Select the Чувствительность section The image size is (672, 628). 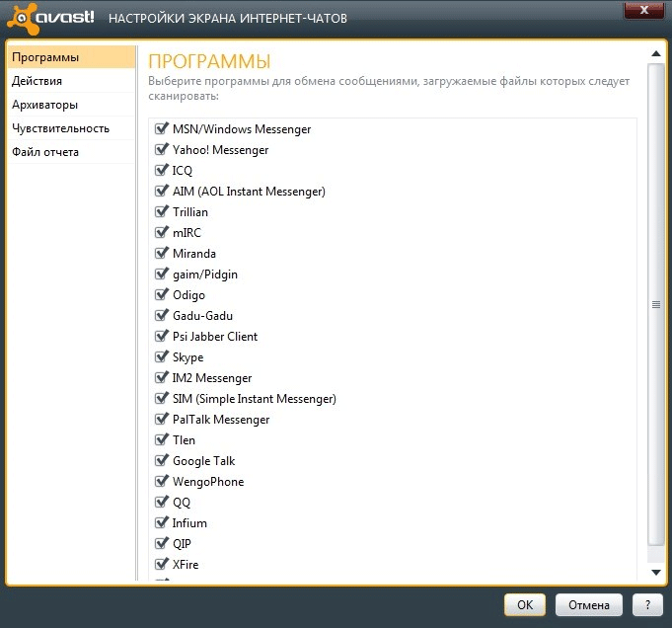tap(71, 128)
